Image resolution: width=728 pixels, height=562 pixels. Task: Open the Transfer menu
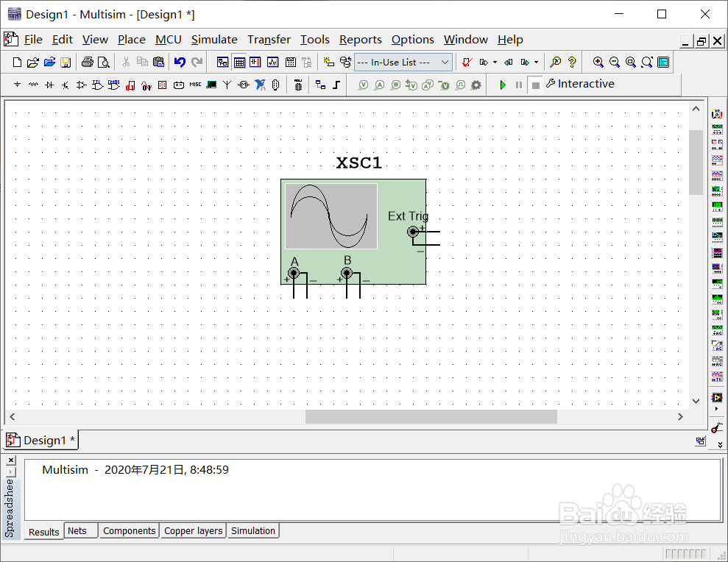pos(269,40)
